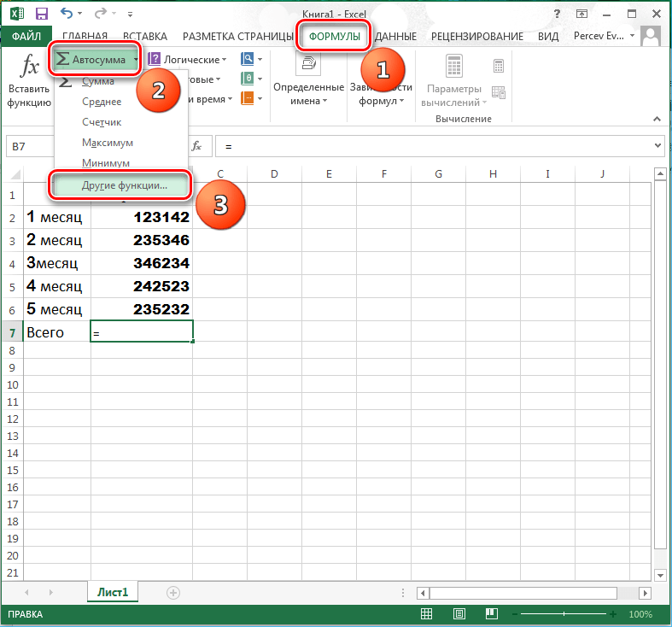Image resolution: width=672 pixels, height=627 pixels.
Task: Choose Максимум from the AutoSum menu
Action: click(108, 143)
